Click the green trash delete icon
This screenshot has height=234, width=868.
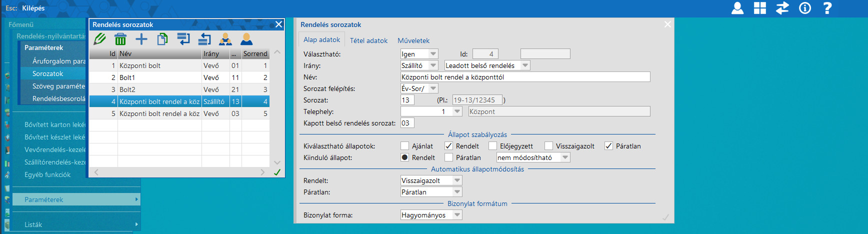point(120,39)
